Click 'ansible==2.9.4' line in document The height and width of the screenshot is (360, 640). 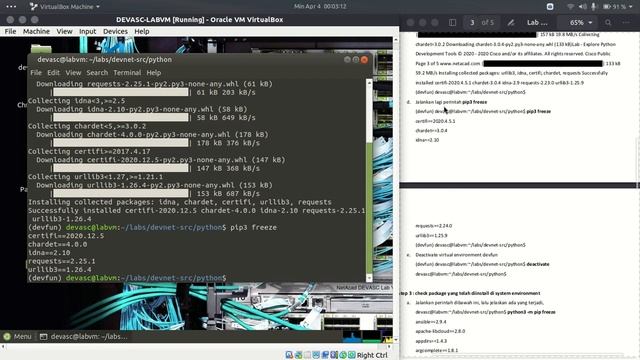[431, 322]
